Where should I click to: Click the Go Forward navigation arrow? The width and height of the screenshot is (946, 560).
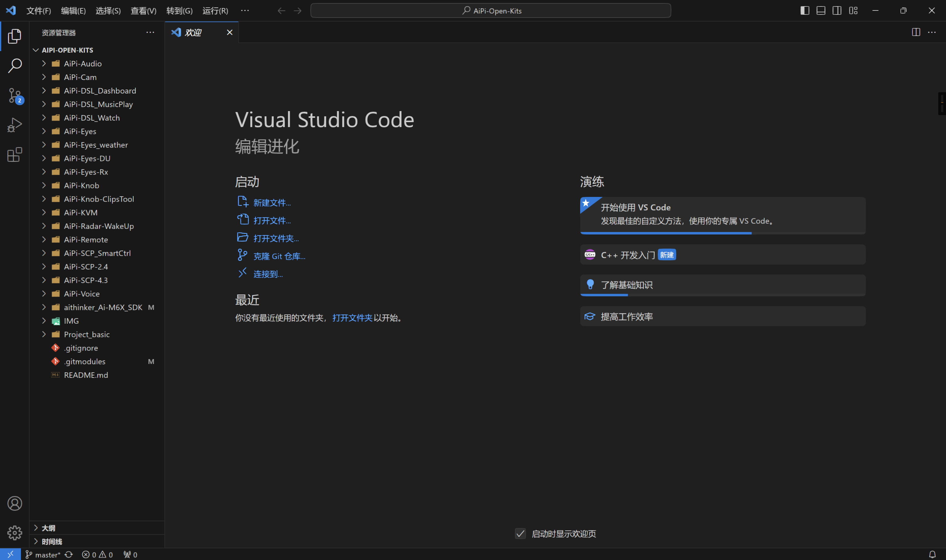pyautogui.click(x=297, y=10)
